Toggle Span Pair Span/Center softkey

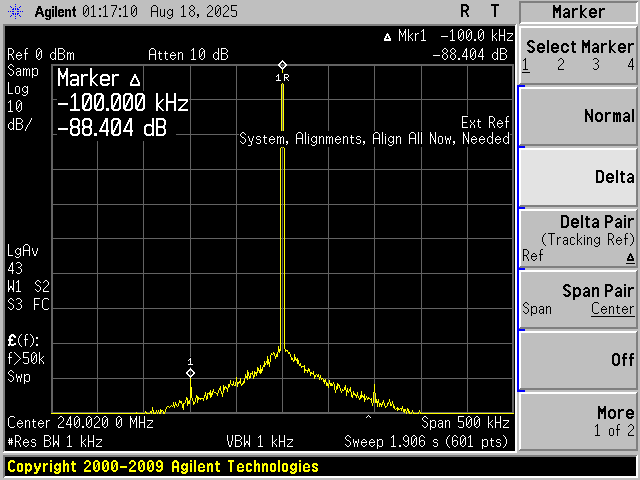point(578,299)
